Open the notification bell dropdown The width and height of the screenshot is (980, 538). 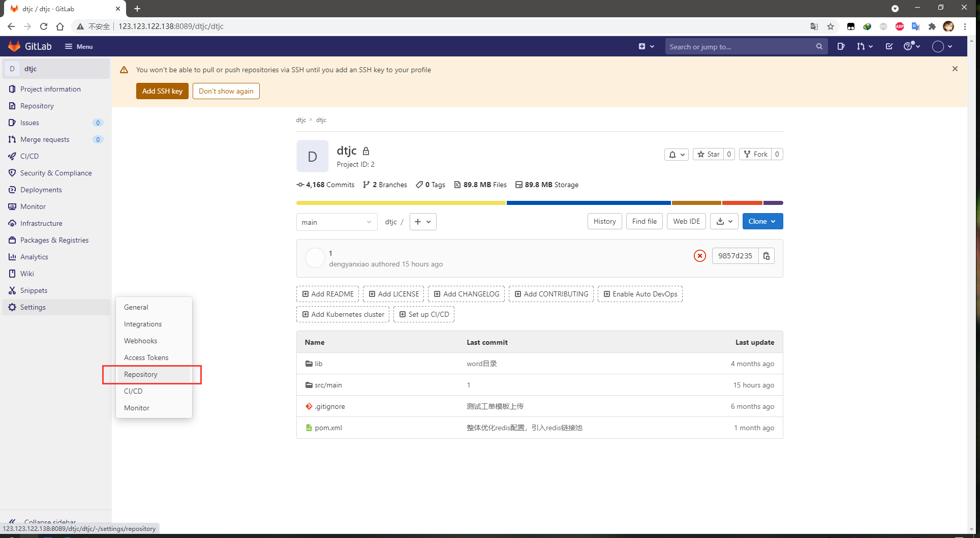tap(677, 154)
